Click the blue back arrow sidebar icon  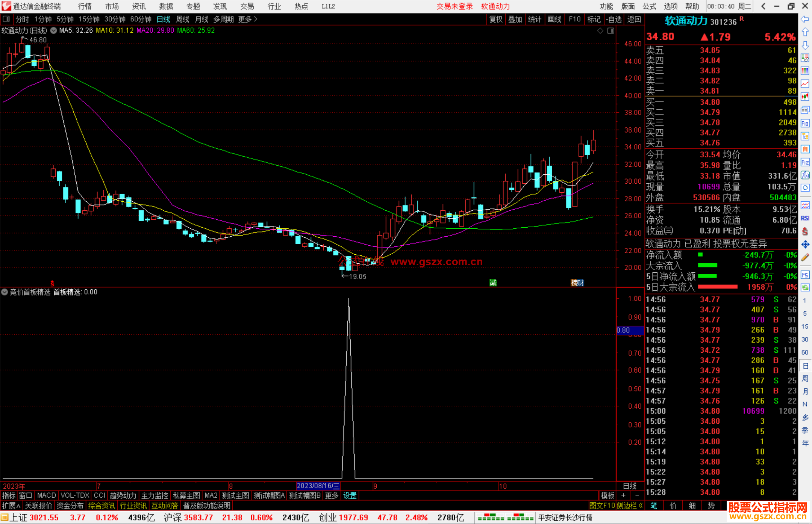805,19
